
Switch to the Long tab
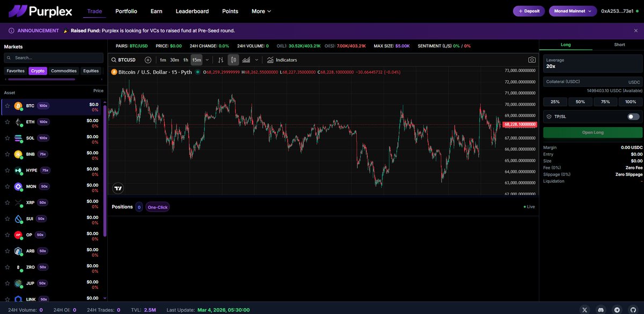click(x=566, y=45)
